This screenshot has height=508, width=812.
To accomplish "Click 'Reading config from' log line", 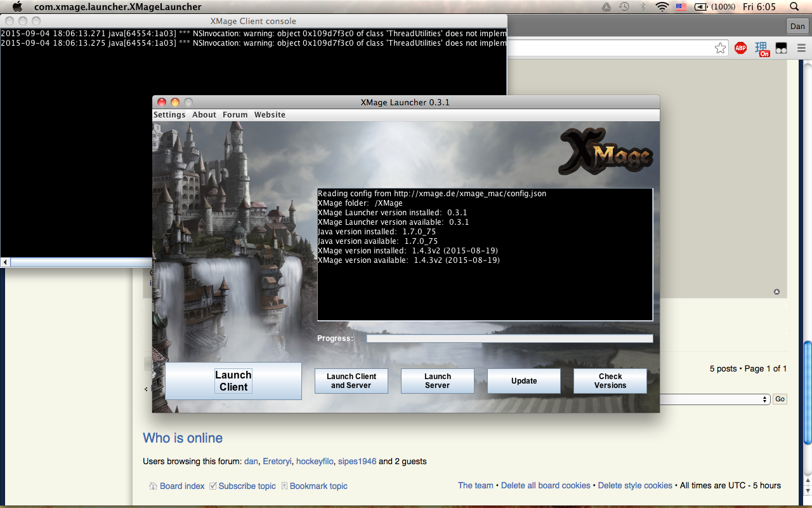I will [432, 194].
